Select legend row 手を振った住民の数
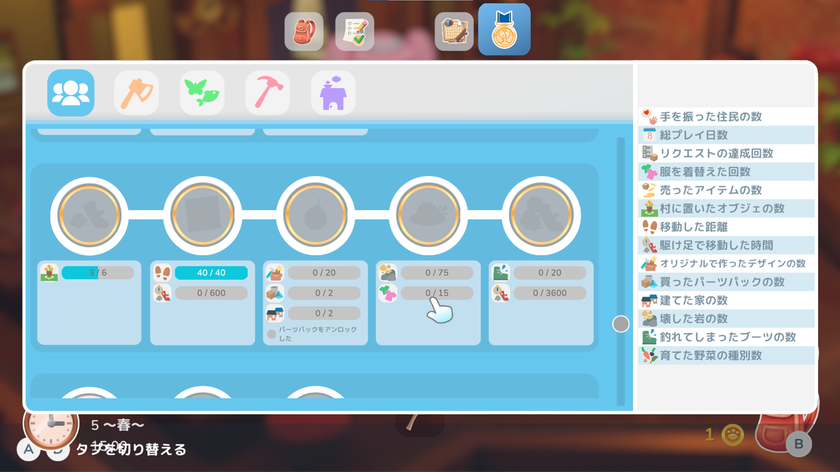The image size is (840, 472). click(x=726, y=117)
